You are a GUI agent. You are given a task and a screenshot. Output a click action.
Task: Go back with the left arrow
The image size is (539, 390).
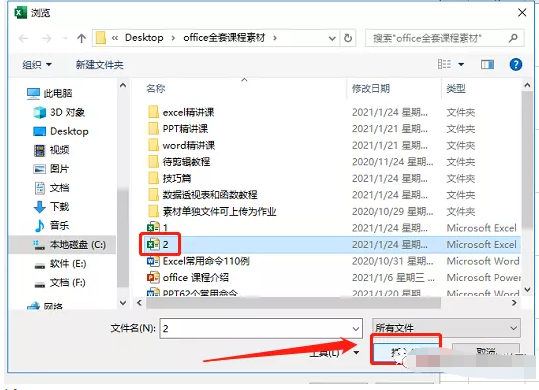point(23,38)
